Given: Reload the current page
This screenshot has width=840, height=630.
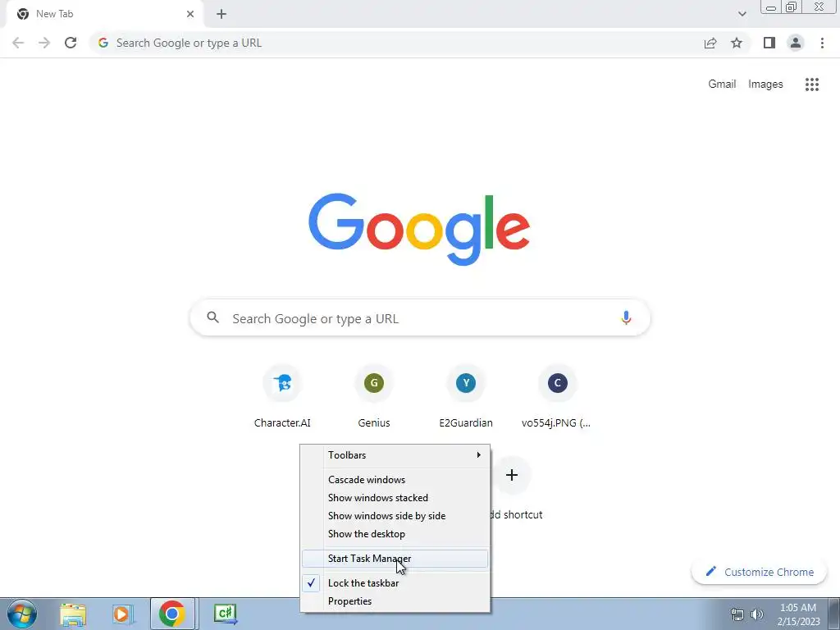Looking at the screenshot, I should point(71,43).
